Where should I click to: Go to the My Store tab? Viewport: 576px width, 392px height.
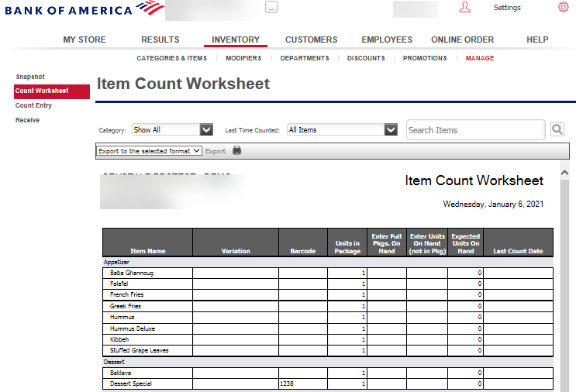(85, 40)
